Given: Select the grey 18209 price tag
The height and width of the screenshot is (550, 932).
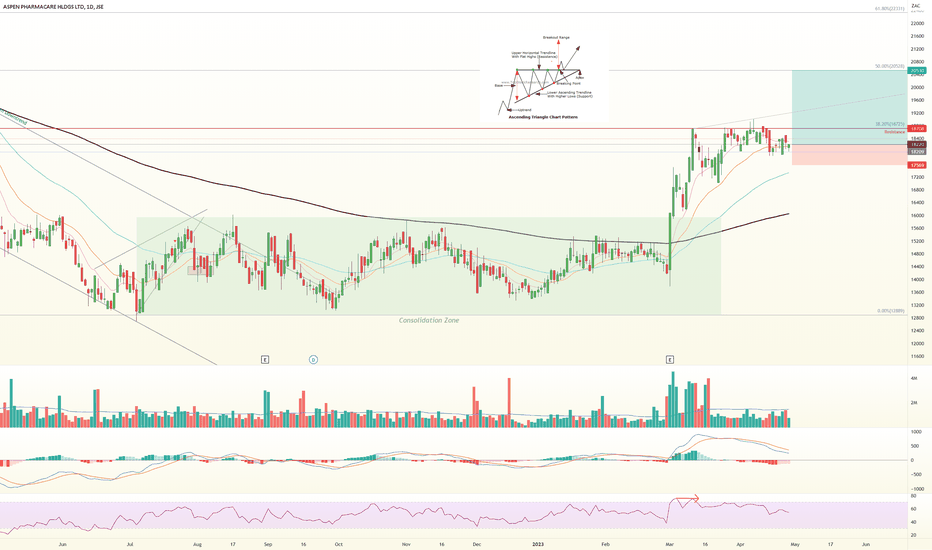Looking at the screenshot, I should coord(917,152).
